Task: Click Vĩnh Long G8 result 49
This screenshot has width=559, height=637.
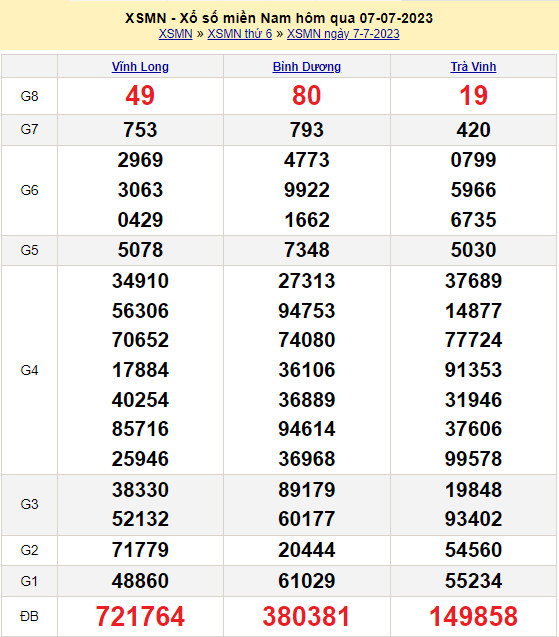Action: [x=140, y=96]
